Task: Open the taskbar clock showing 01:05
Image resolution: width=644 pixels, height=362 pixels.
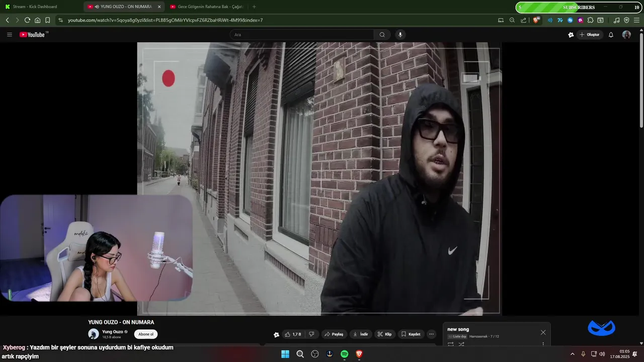Action: pos(620,354)
